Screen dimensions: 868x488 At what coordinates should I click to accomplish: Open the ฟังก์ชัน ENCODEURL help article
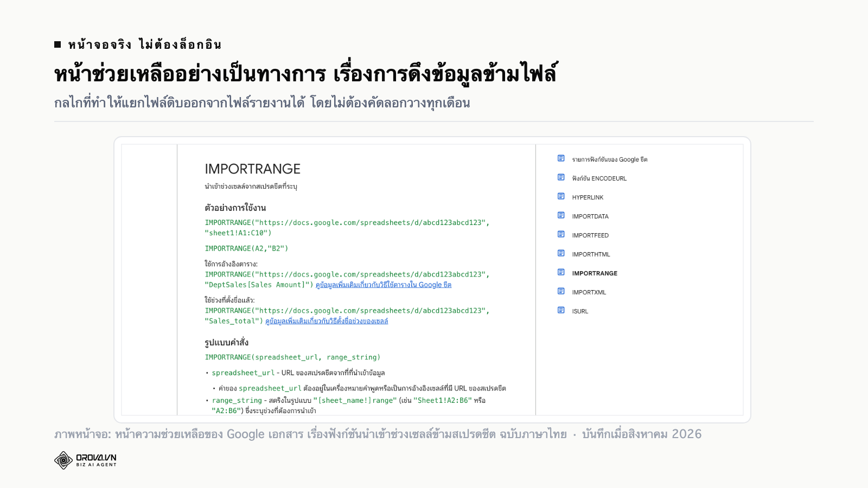(x=599, y=178)
